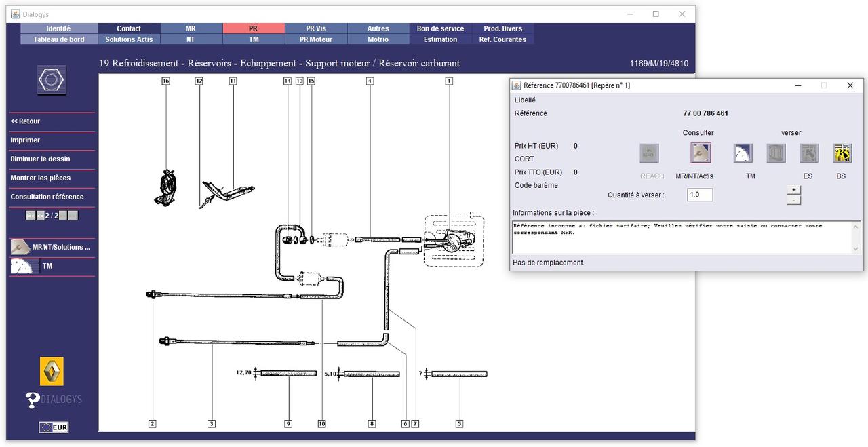Click the Java icon in Référence dialog title
Screen dimensions: 868x447
coord(517,85)
